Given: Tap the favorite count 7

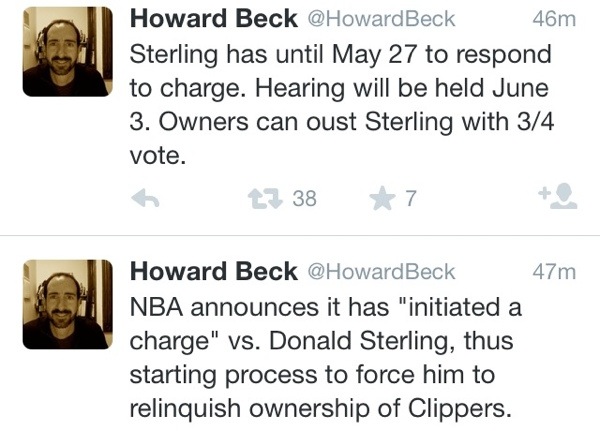Looking at the screenshot, I should click(x=410, y=199).
